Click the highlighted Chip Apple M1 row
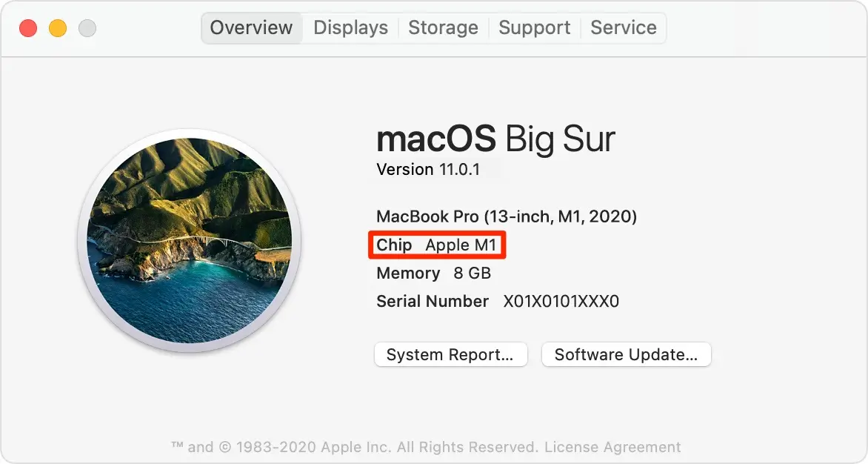Screen dimensions: 868x464 pyautogui.click(x=437, y=245)
